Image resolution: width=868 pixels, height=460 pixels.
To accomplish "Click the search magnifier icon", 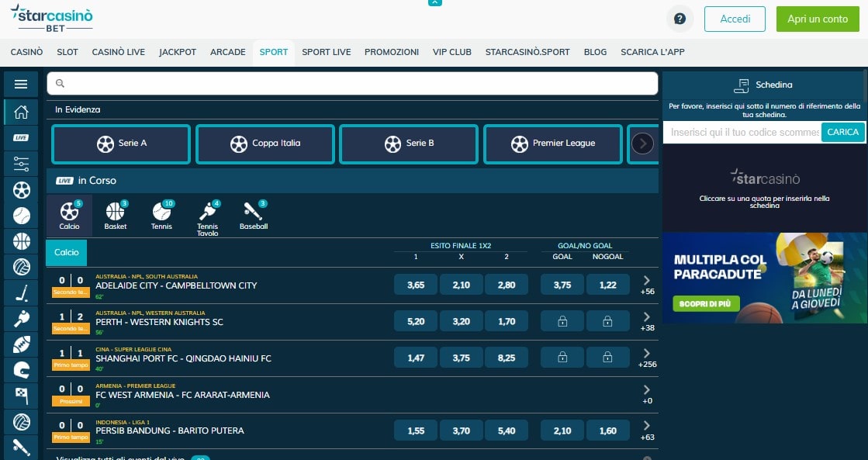I will coord(60,84).
